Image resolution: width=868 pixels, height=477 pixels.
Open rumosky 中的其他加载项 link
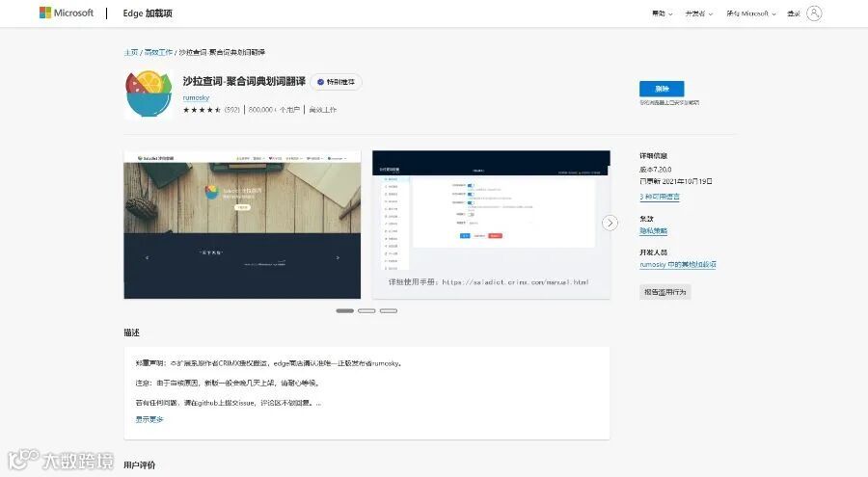click(x=678, y=264)
